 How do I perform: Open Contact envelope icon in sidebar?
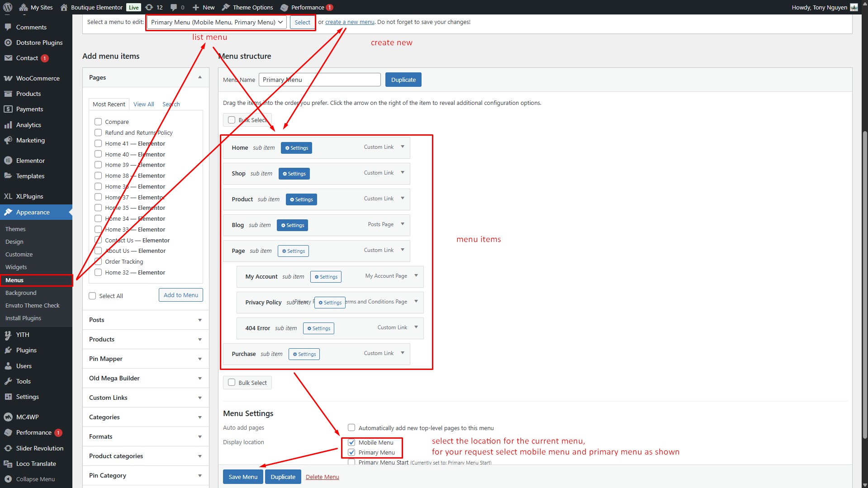[8, 58]
